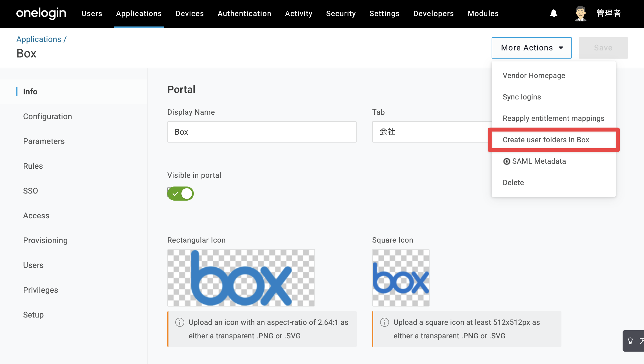Choose the SAML Metadata option
Screen dimensions: 644x364
tap(554, 161)
